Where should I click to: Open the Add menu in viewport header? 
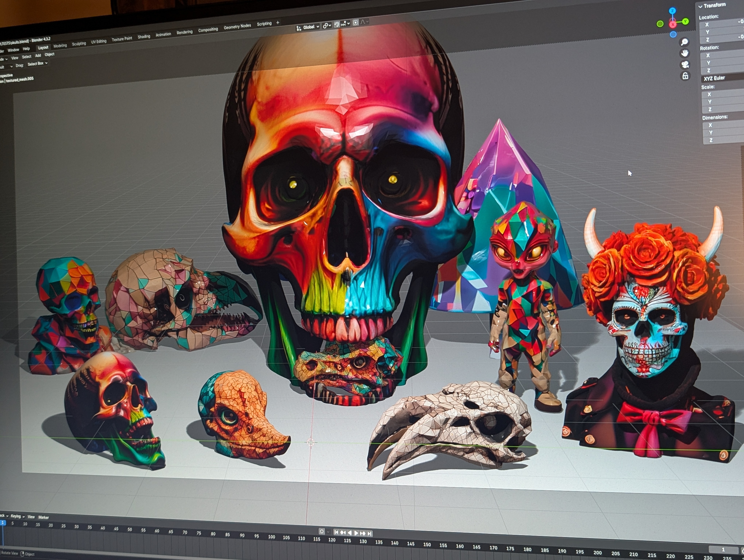(38, 55)
